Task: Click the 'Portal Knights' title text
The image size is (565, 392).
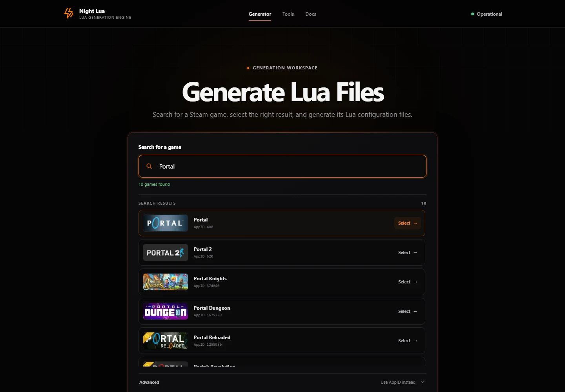Action: tap(210, 279)
